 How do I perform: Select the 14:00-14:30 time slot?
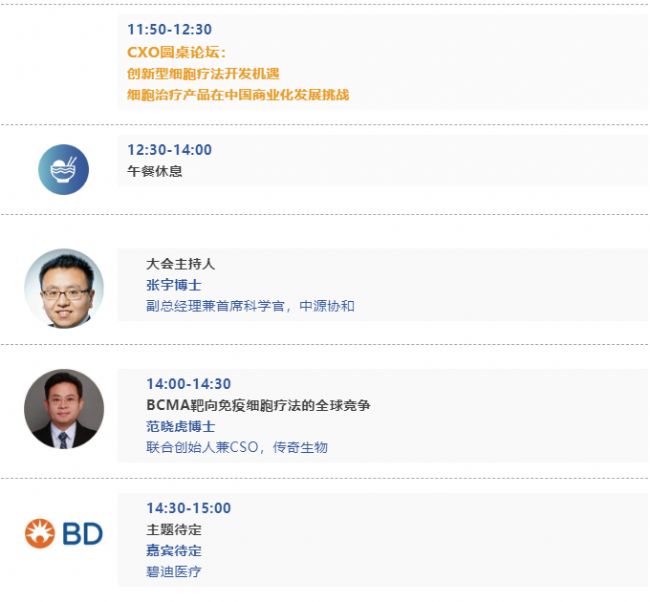coord(189,384)
